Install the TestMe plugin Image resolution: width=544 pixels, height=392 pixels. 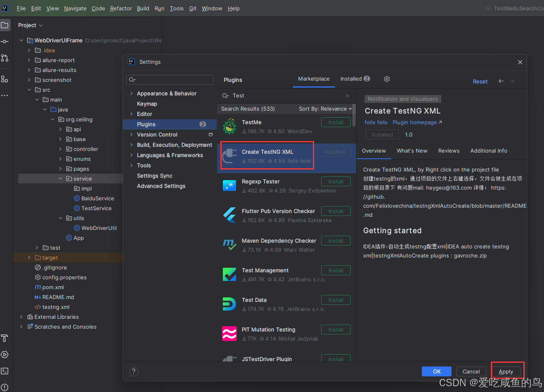(336, 122)
